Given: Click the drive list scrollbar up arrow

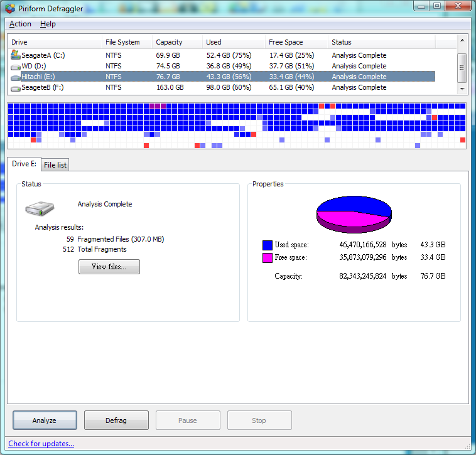Looking at the screenshot, I should pos(462,40).
